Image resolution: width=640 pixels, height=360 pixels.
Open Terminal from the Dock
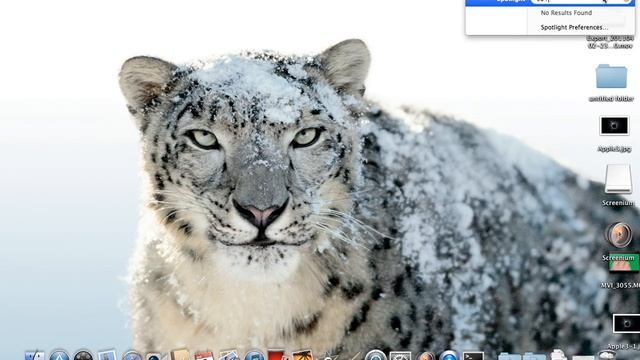click(x=473, y=356)
